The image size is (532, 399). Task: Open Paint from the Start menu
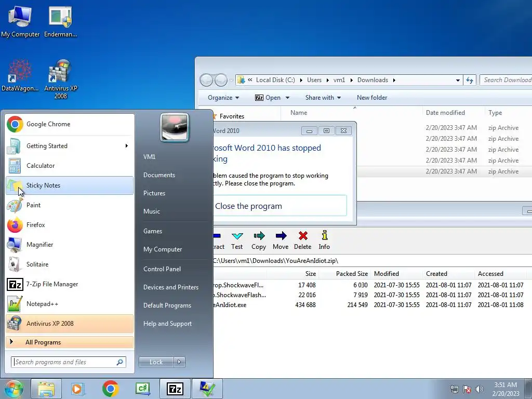coord(70,205)
